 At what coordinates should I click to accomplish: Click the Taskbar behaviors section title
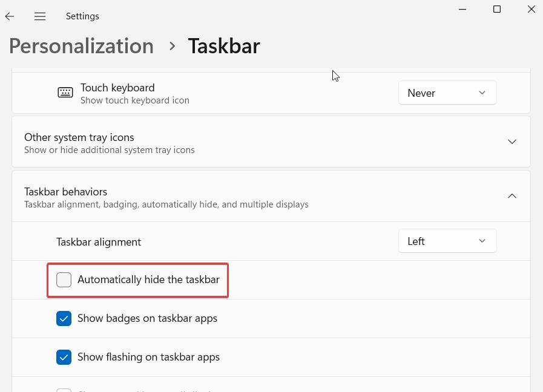coord(65,192)
